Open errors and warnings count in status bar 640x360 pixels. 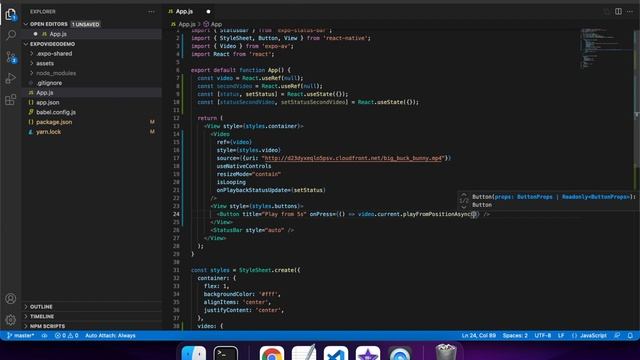coord(67,336)
